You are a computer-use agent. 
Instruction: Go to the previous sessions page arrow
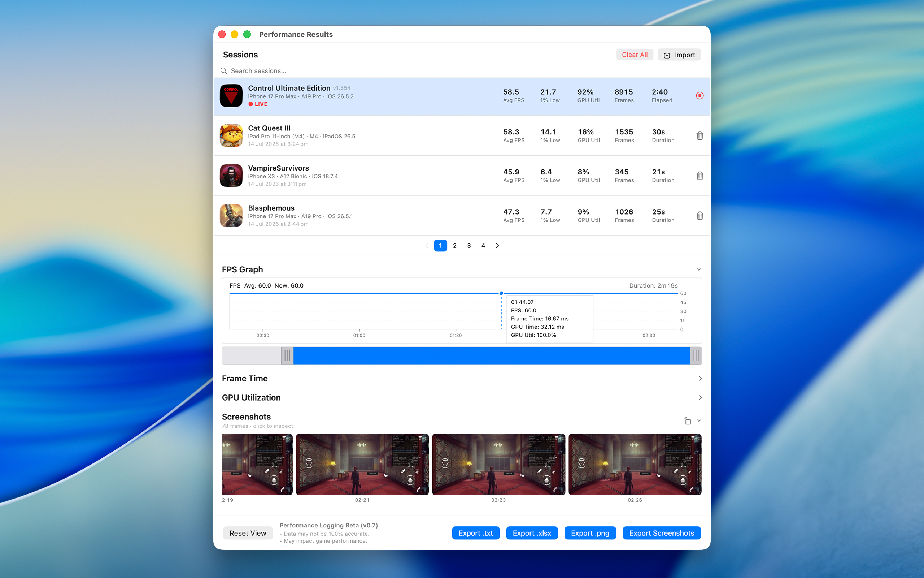coord(427,245)
